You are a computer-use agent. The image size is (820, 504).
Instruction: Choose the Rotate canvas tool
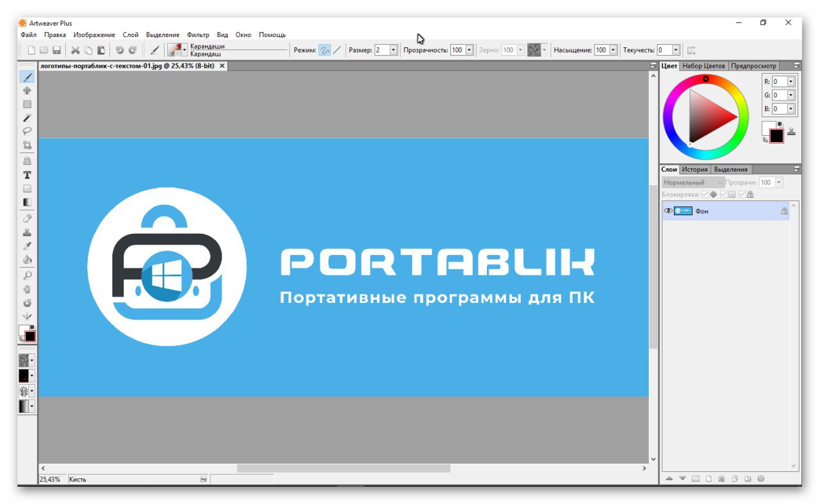click(27, 303)
